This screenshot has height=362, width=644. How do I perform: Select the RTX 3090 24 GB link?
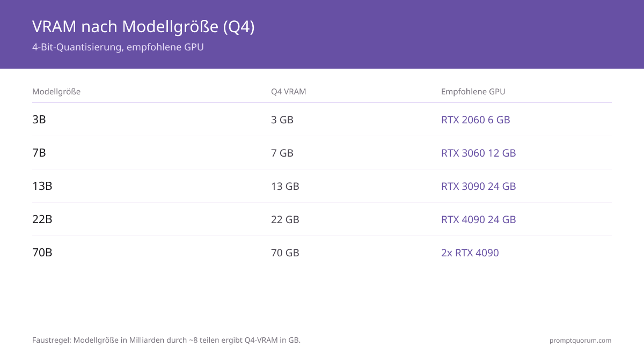(478, 186)
